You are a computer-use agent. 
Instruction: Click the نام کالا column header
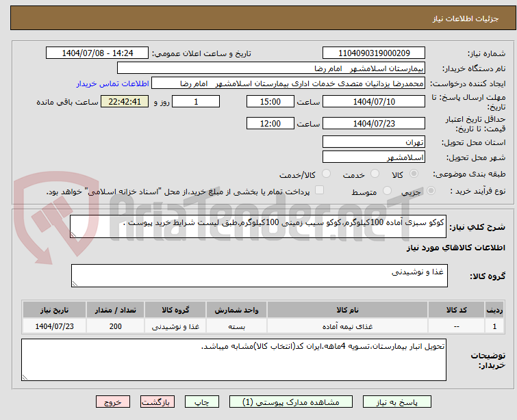point(347,310)
